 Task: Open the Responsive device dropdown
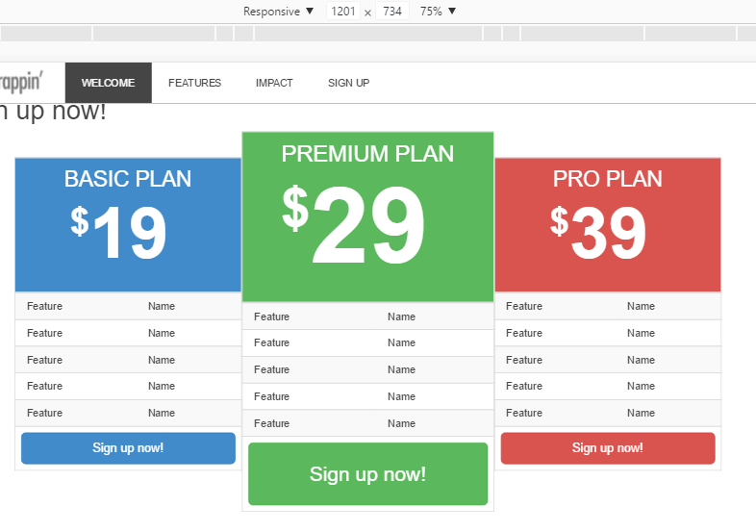(x=278, y=12)
